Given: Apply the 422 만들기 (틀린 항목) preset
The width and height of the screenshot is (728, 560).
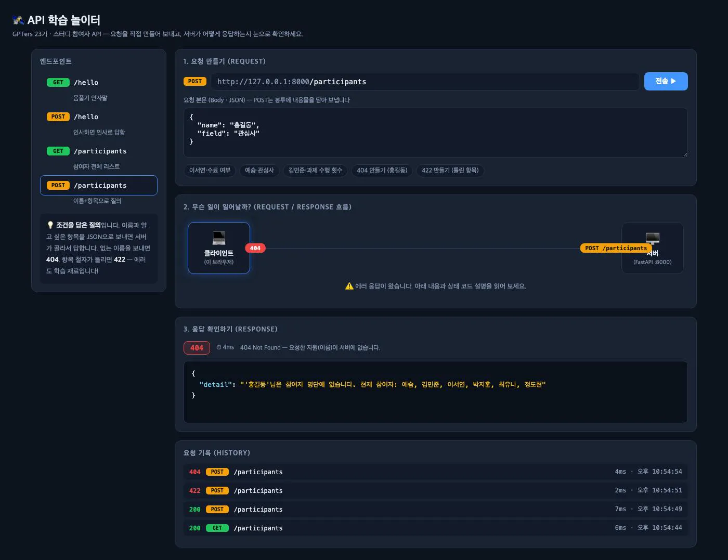Looking at the screenshot, I should [450, 171].
